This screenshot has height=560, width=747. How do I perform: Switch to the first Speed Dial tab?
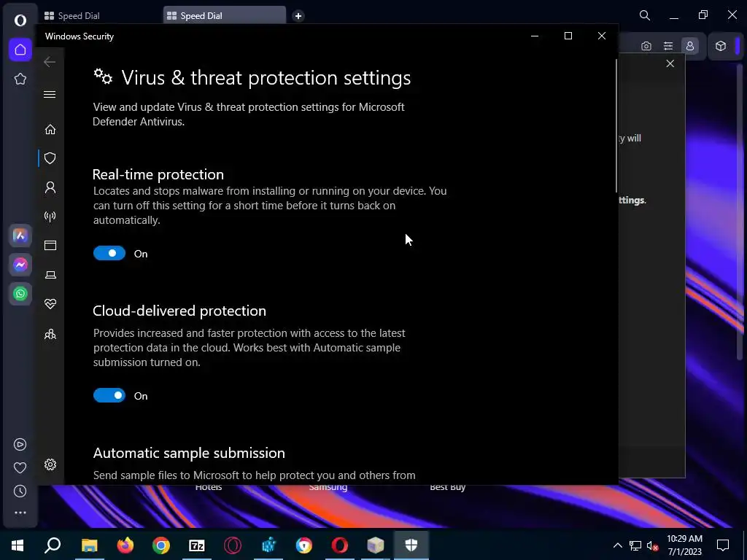(101, 16)
